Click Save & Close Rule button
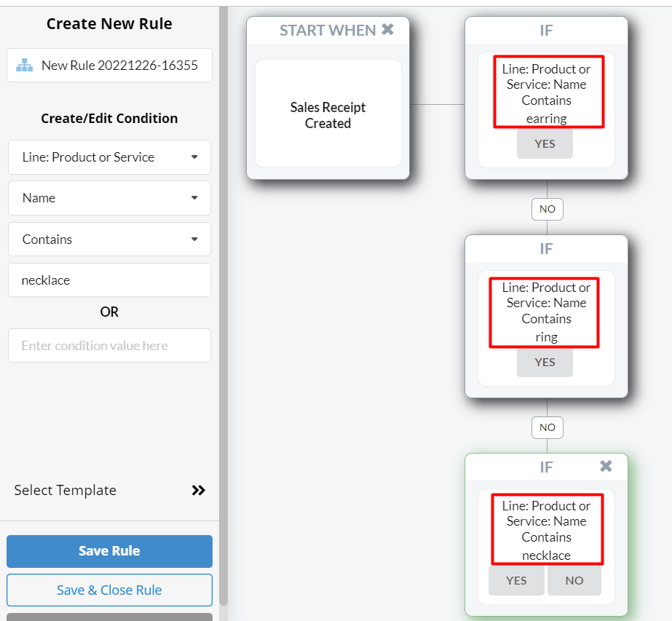Viewport: 672px width, 621px height. 109,590
